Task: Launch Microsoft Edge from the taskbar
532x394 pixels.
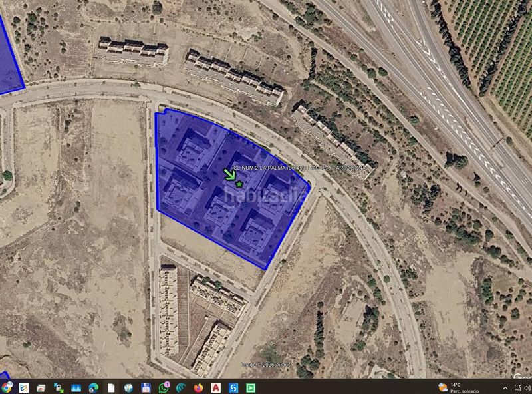Action: tap(94, 387)
